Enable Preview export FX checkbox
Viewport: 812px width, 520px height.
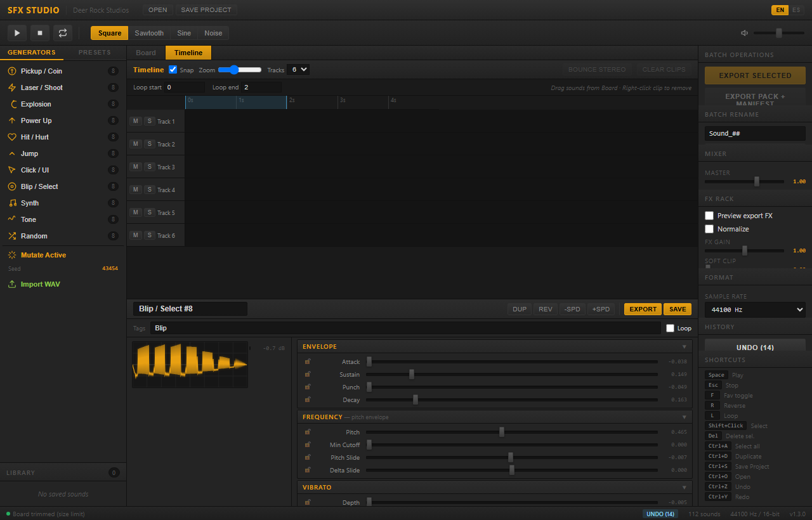[709, 216]
